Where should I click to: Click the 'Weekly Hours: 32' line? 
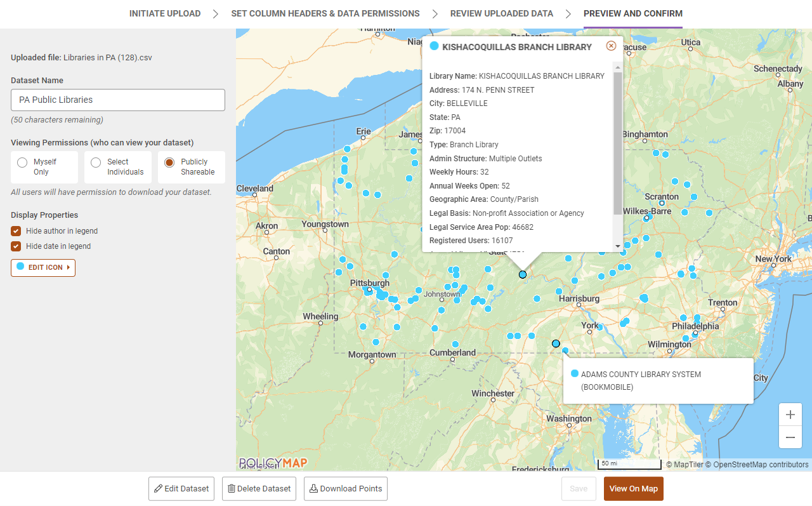[x=459, y=172]
